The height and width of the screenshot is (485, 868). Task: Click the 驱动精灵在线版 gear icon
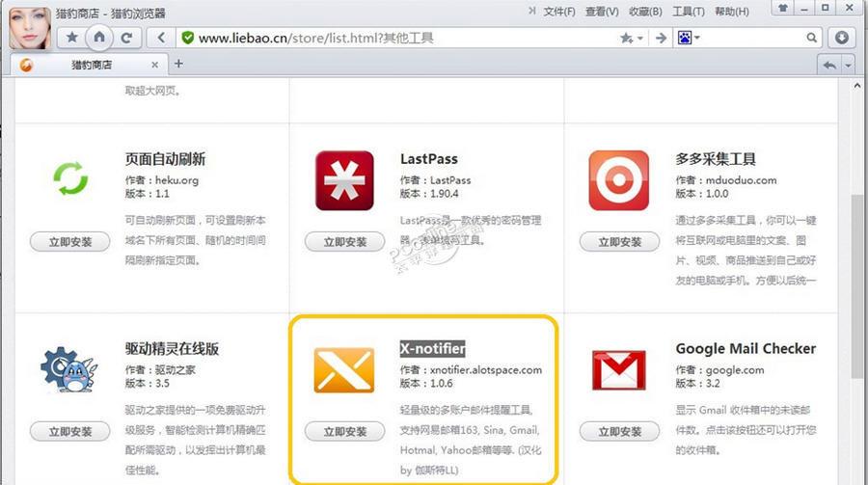[68, 369]
